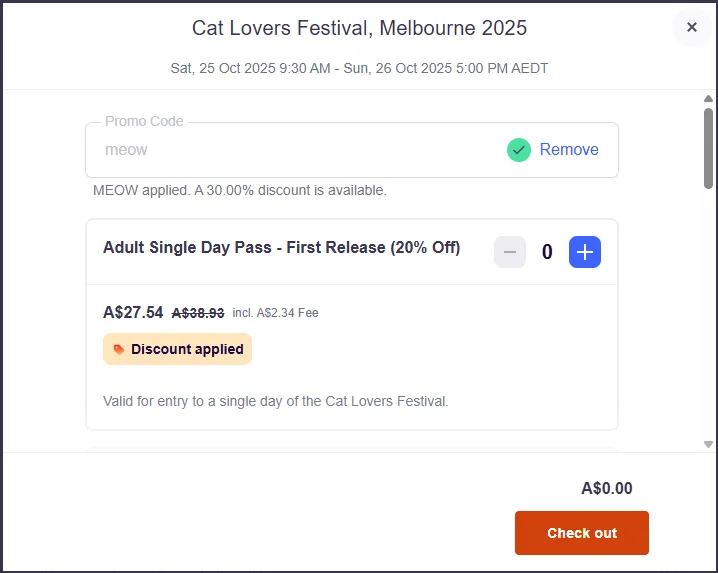Click the ticket quantity number
Viewport: 718px width, 573px height.
[x=547, y=252]
